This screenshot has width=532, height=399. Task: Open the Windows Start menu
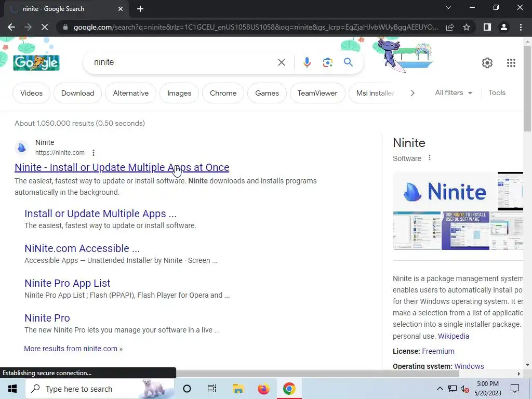tap(12, 389)
